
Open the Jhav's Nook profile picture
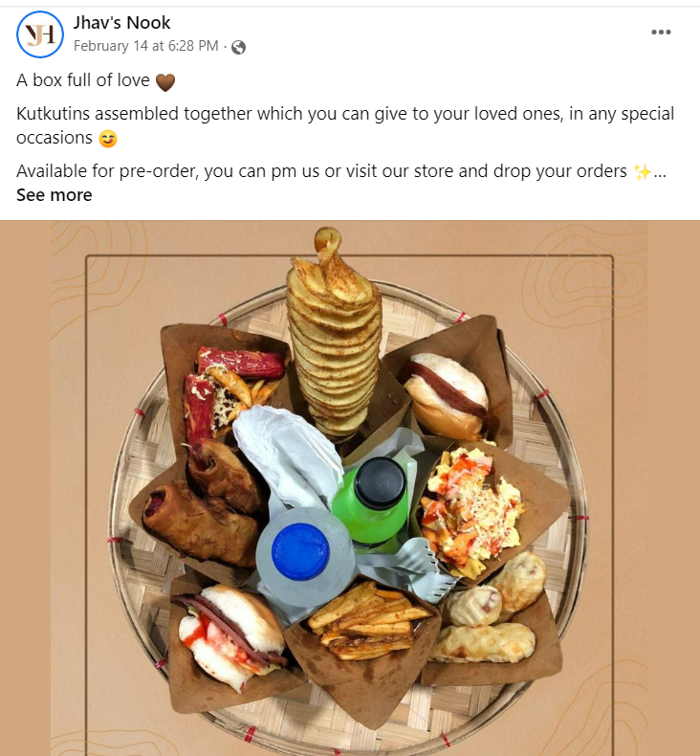[40, 34]
